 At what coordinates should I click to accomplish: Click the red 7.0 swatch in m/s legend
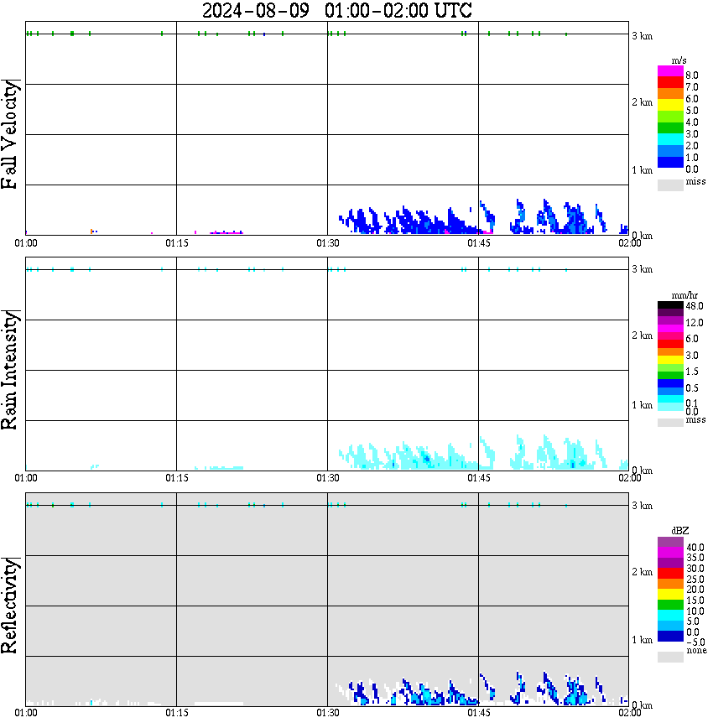pyautogui.click(x=670, y=83)
